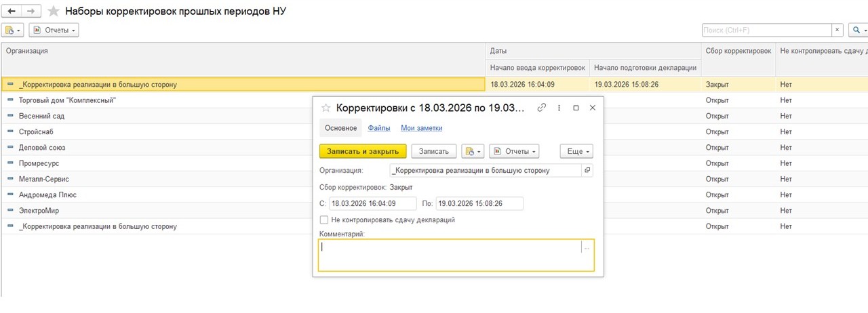
Task: Click the Записать button
Action: (x=433, y=151)
